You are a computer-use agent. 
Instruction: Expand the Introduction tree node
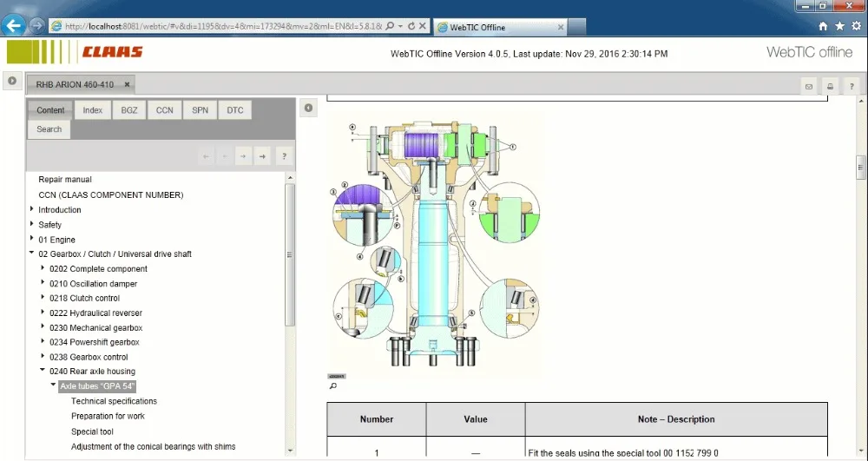tap(31, 209)
